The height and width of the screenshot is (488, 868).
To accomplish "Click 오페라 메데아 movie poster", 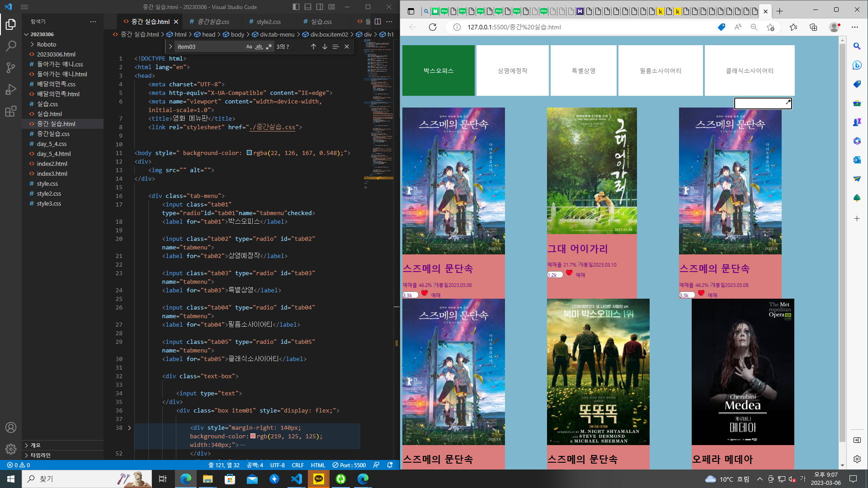I will pyautogui.click(x=743, y=371).
